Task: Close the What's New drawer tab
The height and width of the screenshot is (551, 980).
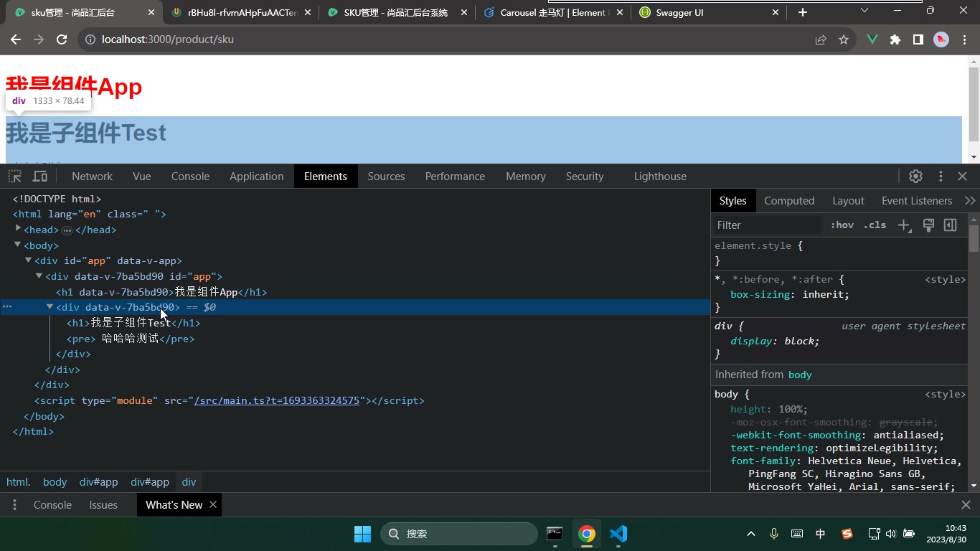Action: [213, 505]
